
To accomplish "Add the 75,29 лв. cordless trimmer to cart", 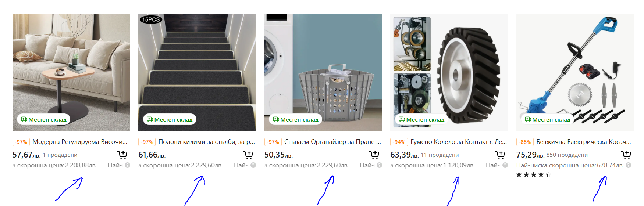I will (626, 155).
